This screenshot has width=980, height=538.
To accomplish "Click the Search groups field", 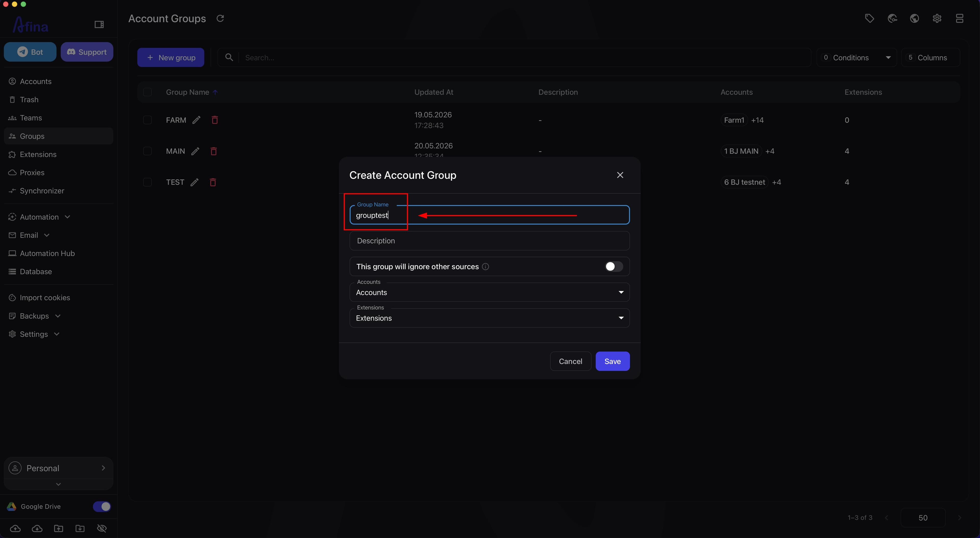I will pos(514,57).
